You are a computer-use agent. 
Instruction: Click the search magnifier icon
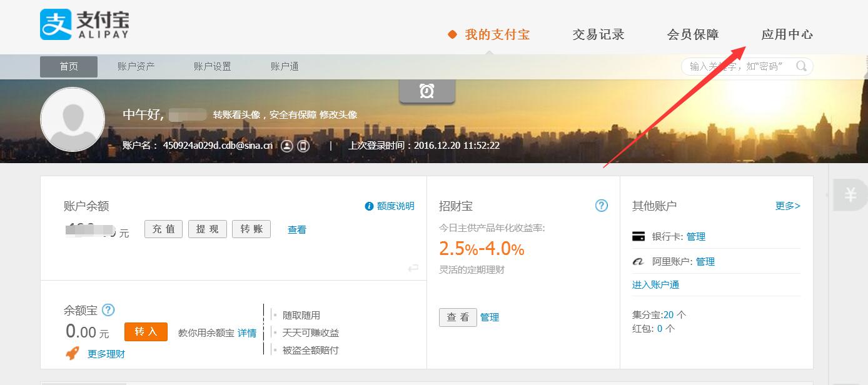tap(801, 66)
